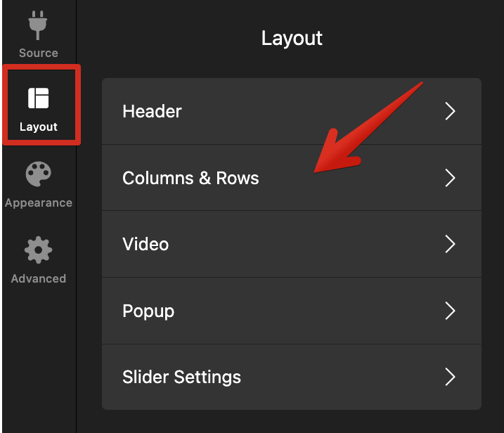Open the Slider Settings text

(181, 377)
